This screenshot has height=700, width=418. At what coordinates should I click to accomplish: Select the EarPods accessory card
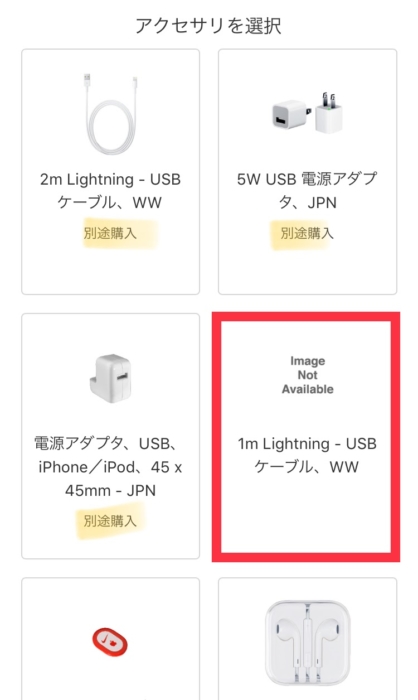(307, 638)
